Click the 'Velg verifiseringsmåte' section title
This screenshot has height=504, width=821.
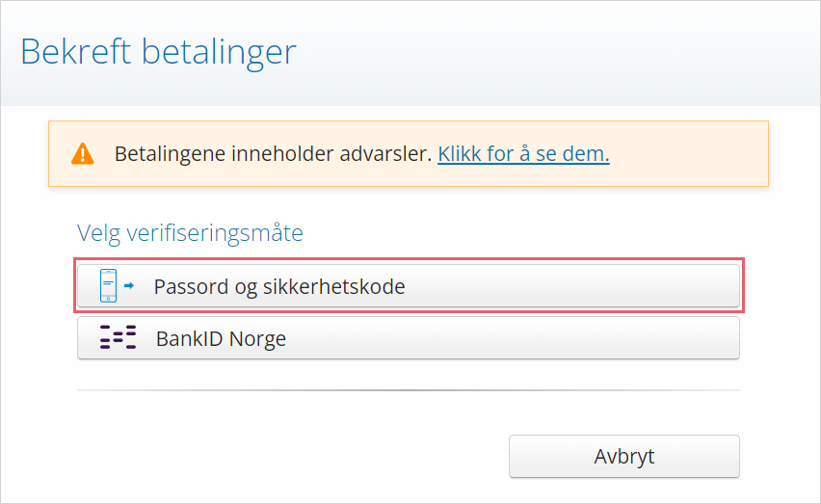click(190, 233)
